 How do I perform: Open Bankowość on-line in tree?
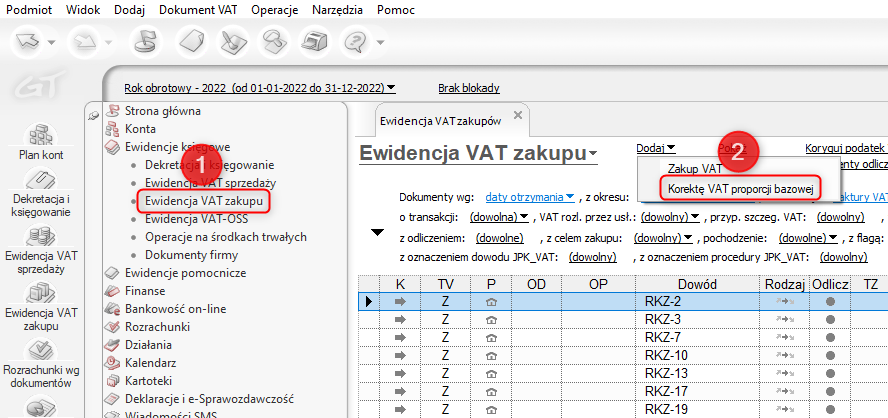[175, 309]
